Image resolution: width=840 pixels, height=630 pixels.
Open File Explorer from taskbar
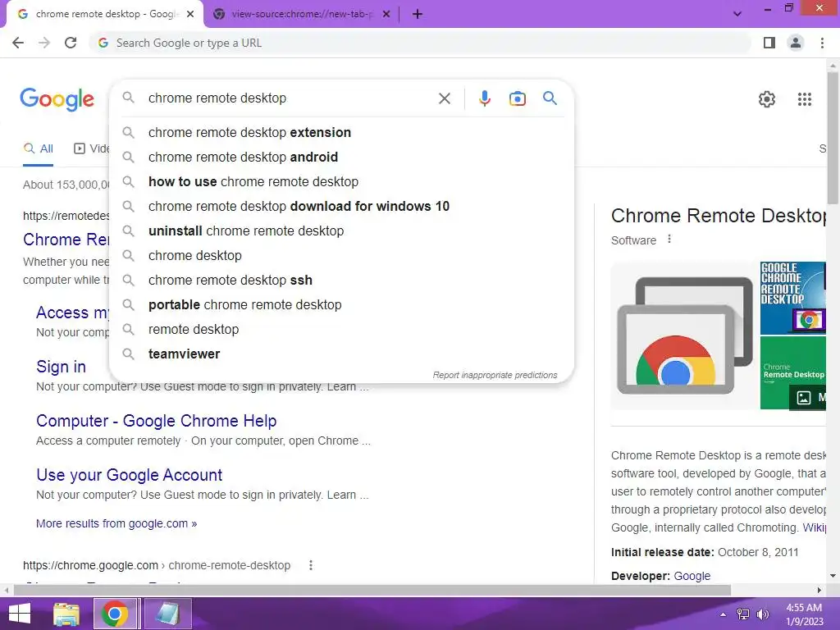point(66,614)
